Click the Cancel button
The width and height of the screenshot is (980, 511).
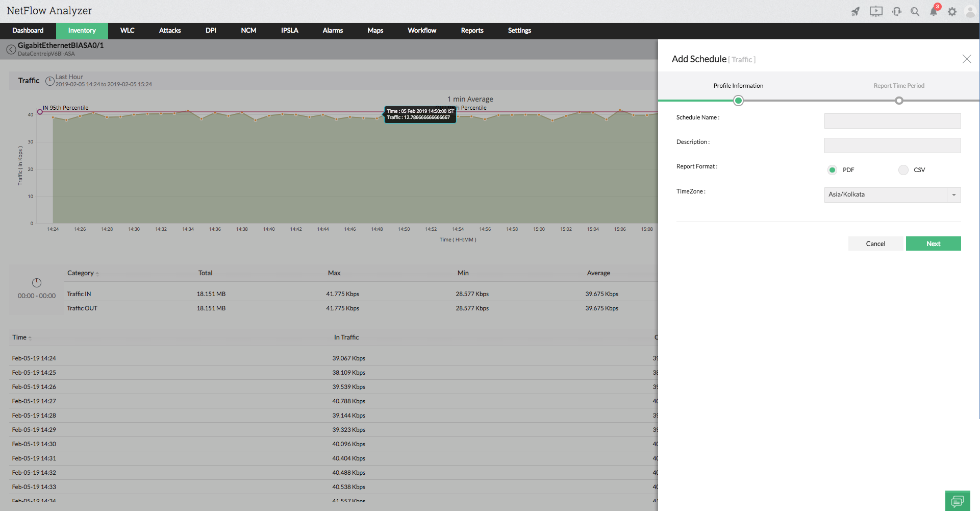875,244
